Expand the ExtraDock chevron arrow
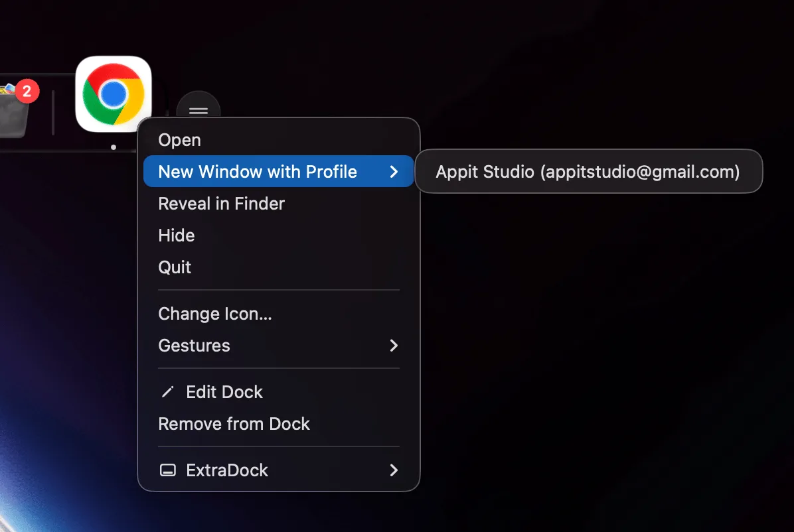 pos(394,470)
